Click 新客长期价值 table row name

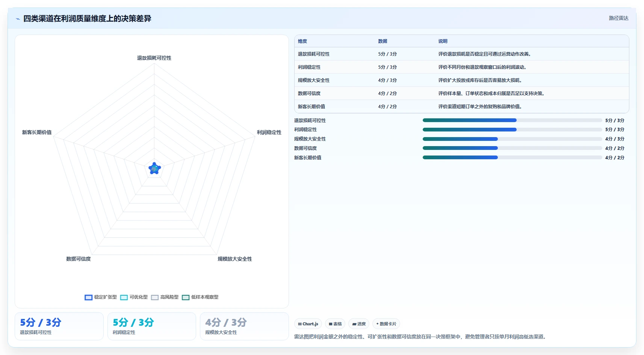coord(311,107)
